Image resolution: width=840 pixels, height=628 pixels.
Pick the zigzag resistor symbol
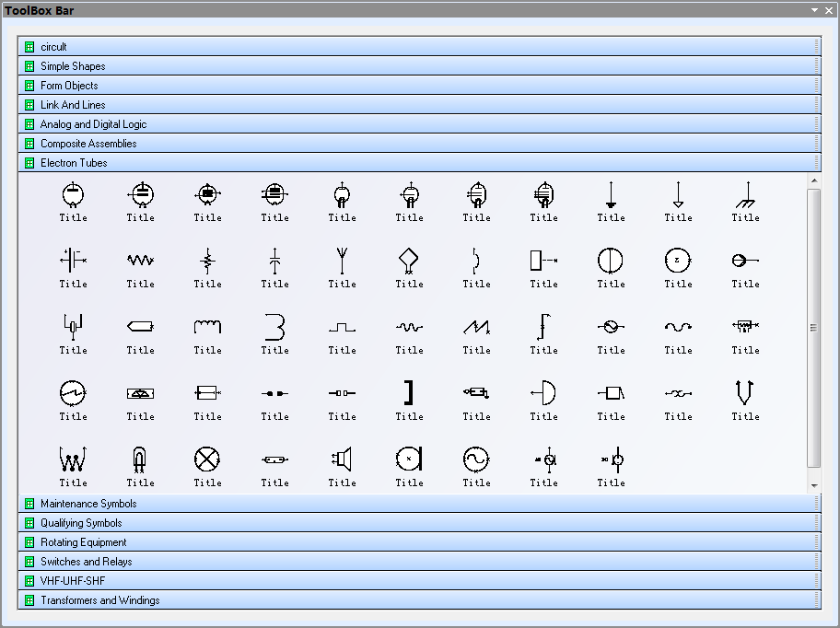click(140, 261)
